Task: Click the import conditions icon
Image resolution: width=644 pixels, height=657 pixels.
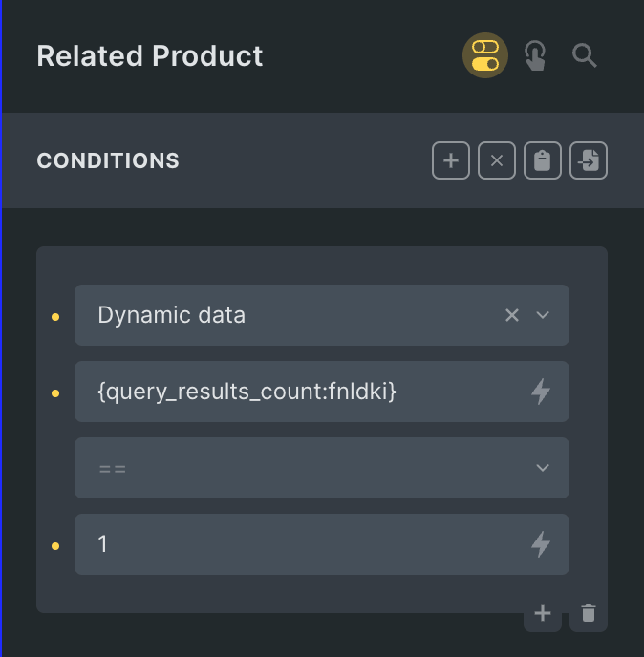Action: point(589,160)
